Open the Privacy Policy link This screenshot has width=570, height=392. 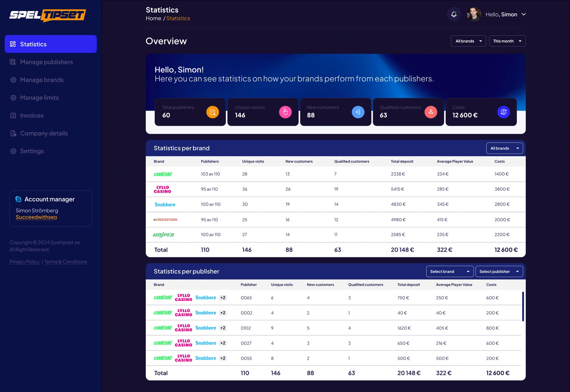(25, 262)
